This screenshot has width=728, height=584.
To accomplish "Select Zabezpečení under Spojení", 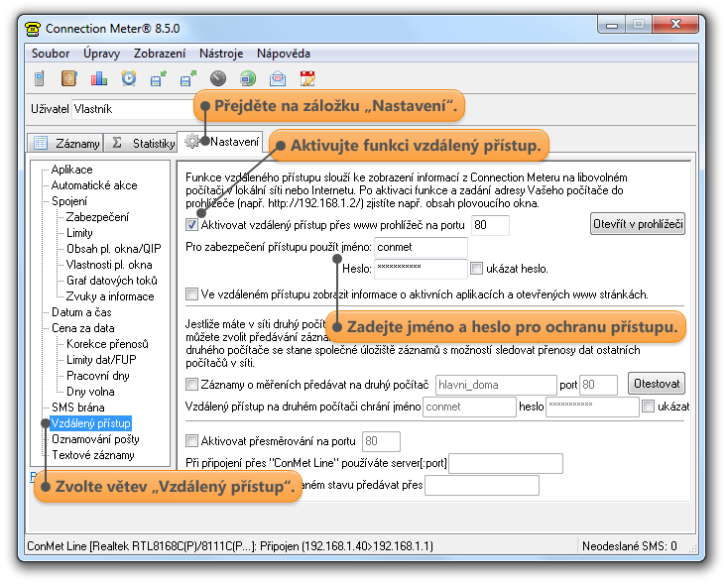I will click(97, 217).
